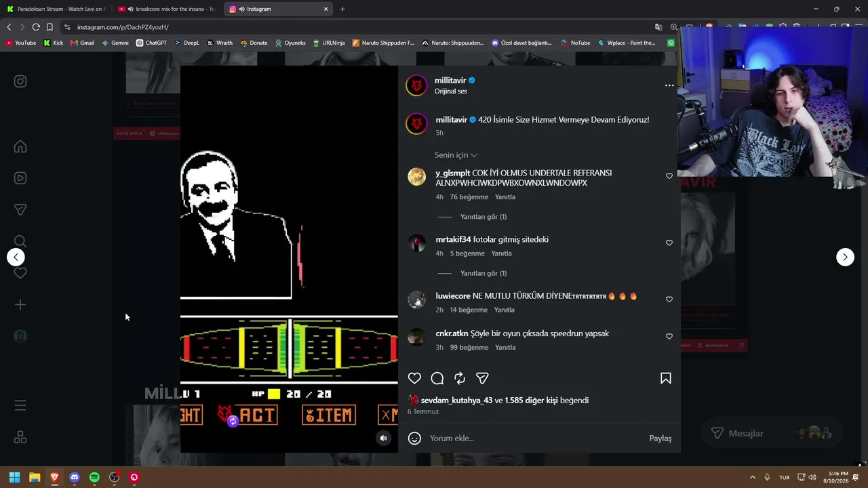This screenshot has width=868, height=488.
Task: Open the NoTube bookmark
Action: pos(575,43)
